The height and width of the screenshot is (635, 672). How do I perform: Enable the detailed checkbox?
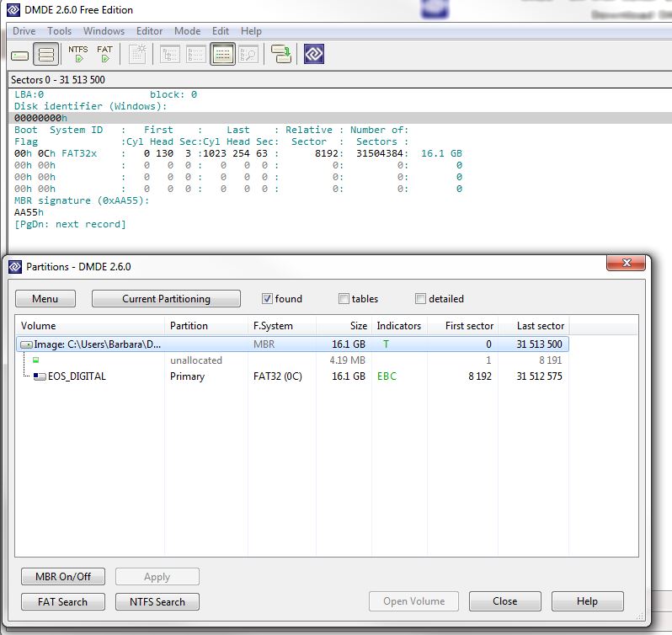tap(420, 299)
